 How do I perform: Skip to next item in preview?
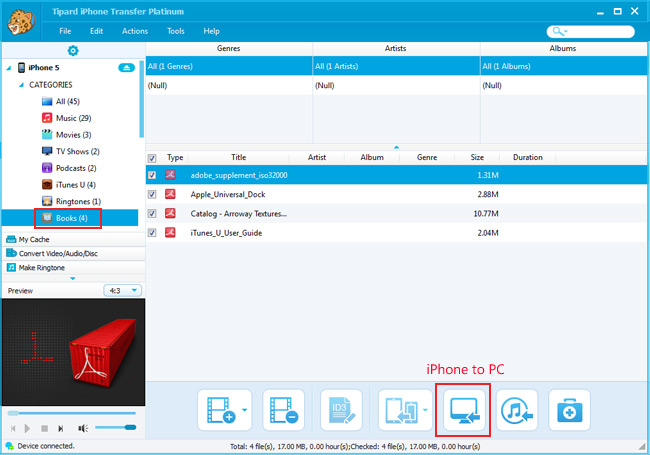click(x=61, y=428)
